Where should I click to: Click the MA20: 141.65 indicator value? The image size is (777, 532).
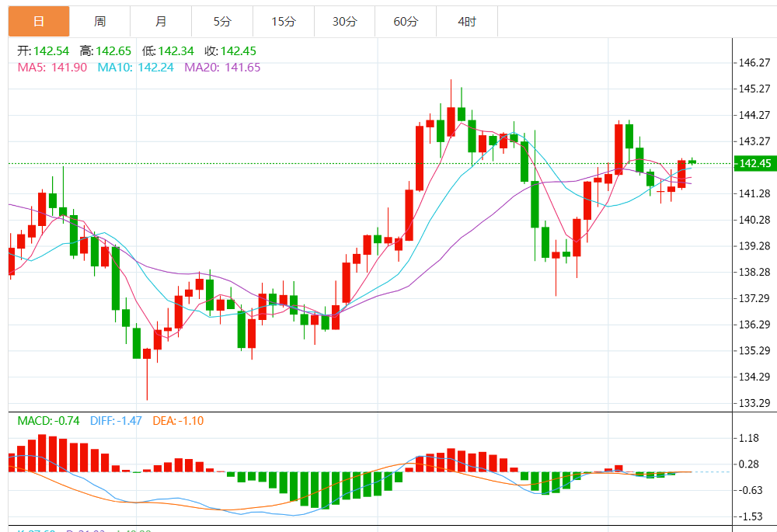[222, 68]
